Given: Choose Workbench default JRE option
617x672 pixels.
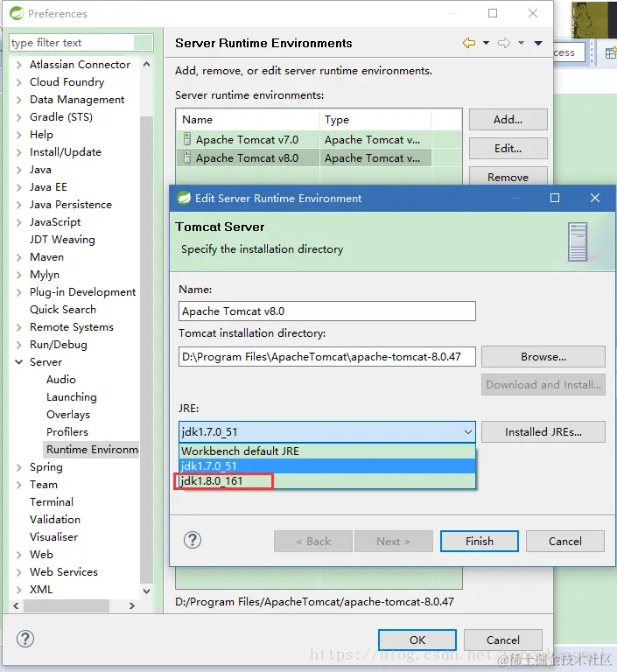Looking at the screenshot, I should pyautogui.click(x=327, y=451).
